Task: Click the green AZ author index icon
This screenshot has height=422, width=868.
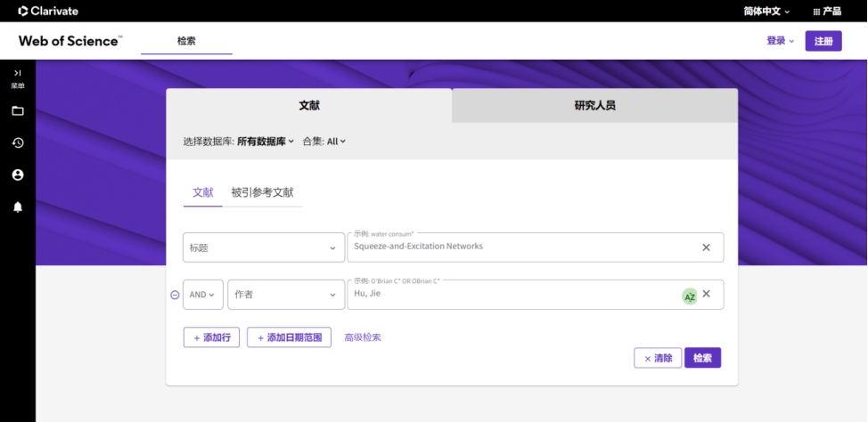Action: pyautogui.click(x=689, y=297)
